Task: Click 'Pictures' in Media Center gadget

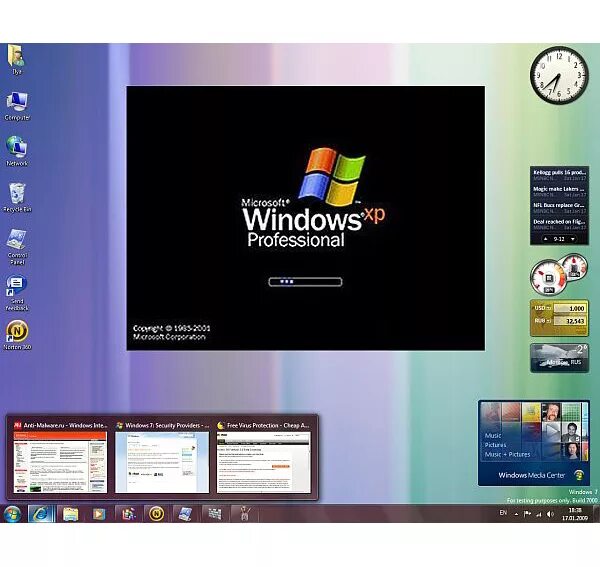Action: pos(495,445)
